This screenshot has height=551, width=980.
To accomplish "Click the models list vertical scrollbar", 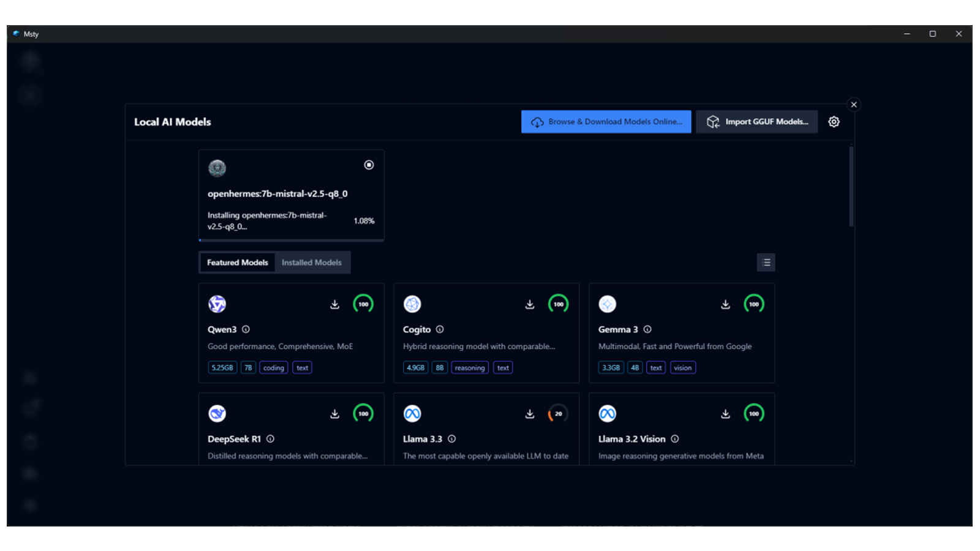I will point(851,187).
